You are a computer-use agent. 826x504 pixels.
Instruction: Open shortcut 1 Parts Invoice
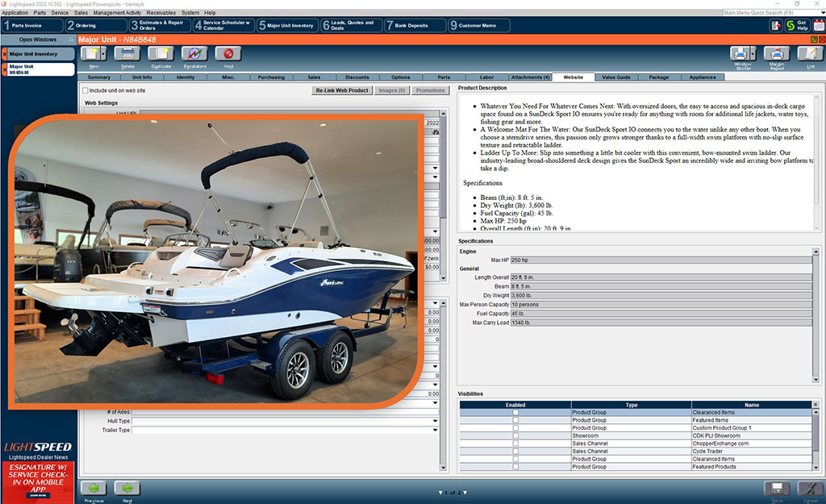[x=32, y=25]
